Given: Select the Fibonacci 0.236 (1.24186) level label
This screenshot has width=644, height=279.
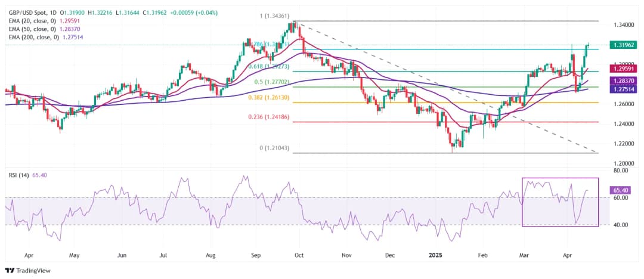Looking at the screenshot, I should tap(268, 117).
